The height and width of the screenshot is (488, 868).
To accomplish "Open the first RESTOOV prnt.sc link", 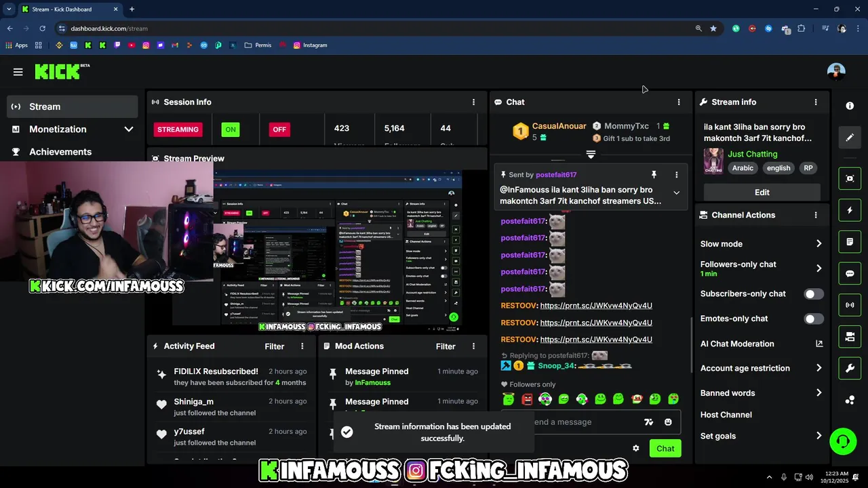I will coord(596,306).
